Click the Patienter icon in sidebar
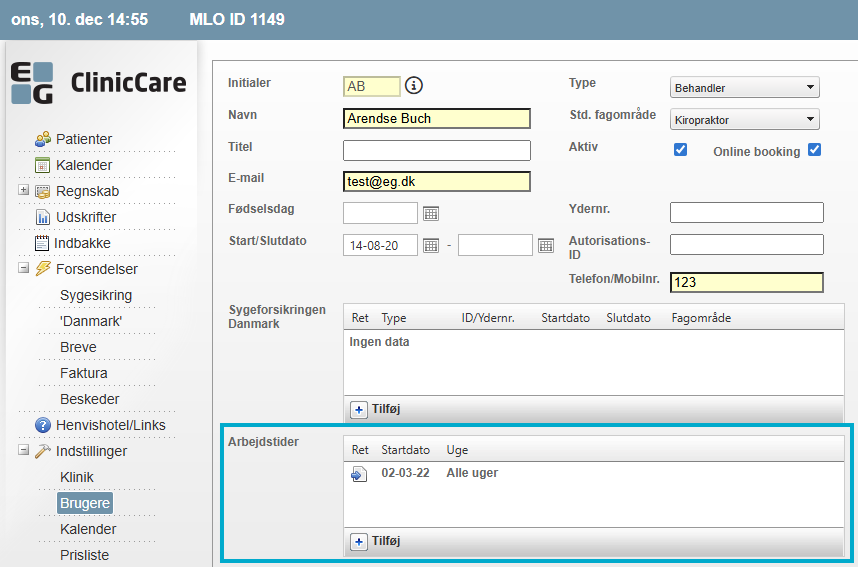This screenshot has height=567, width=858. click(x=43, y=139)
